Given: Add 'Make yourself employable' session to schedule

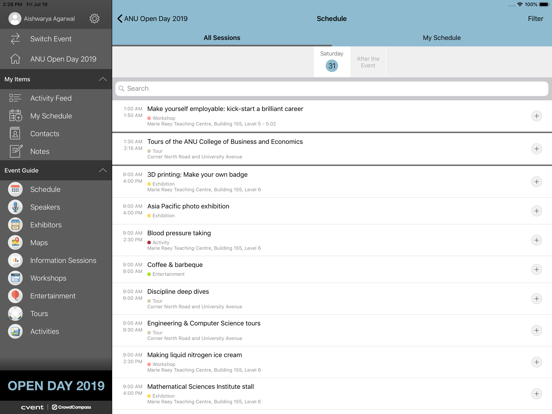Looking at the screenshot, I should pos(536,116).
